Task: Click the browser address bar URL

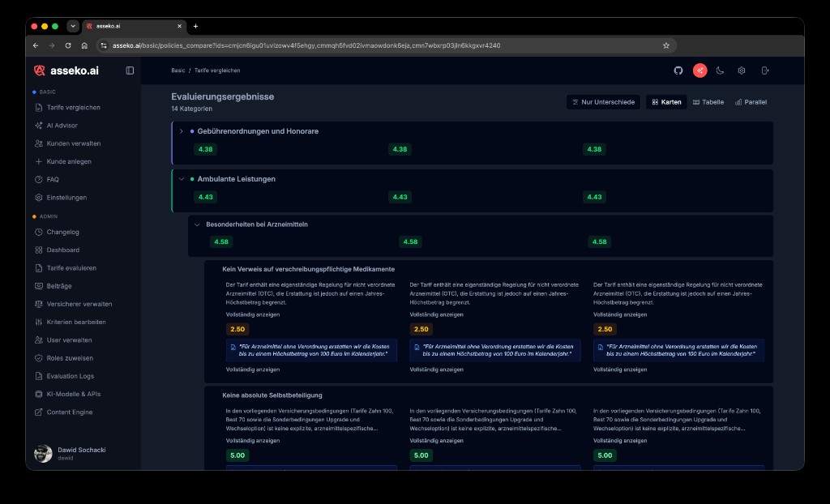Action: pos(306,45)
